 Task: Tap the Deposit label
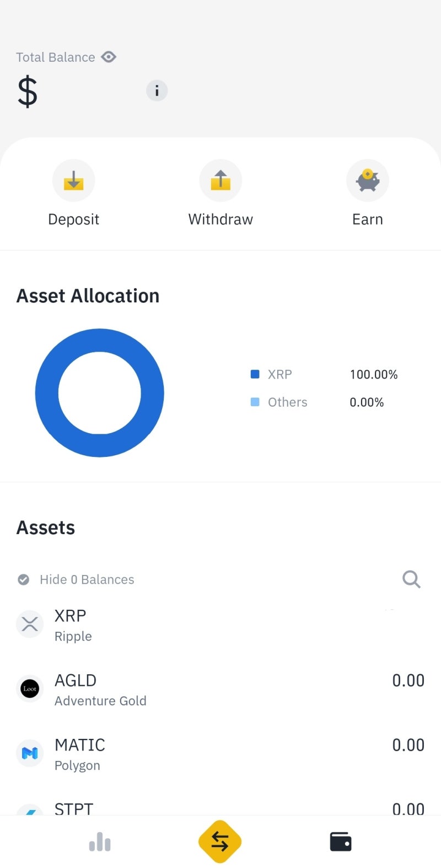(73, 219)
